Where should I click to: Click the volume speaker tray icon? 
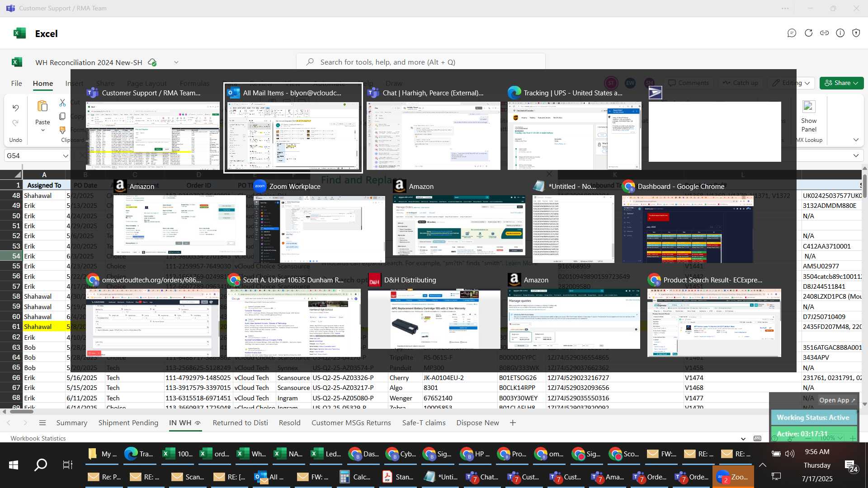click(x=790, y=454)
